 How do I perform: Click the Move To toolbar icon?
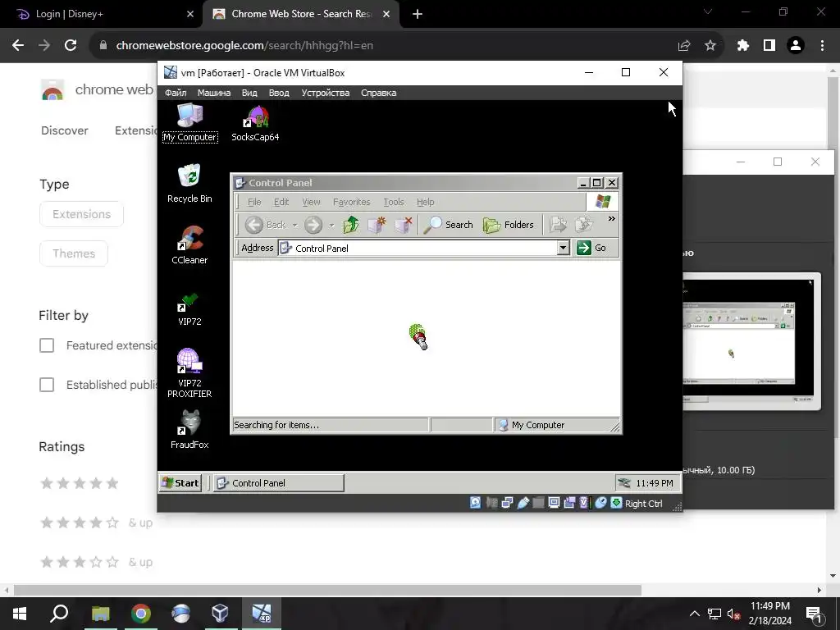pyautogui.click(x=558, y=225)
